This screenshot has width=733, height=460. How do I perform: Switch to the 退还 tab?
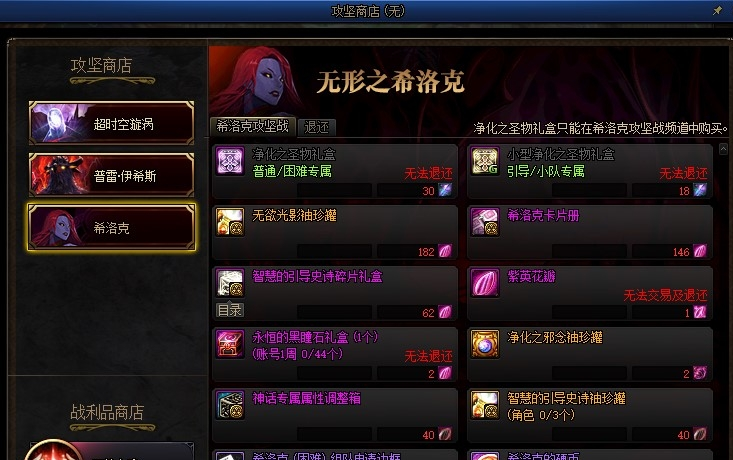coord(316,127)
